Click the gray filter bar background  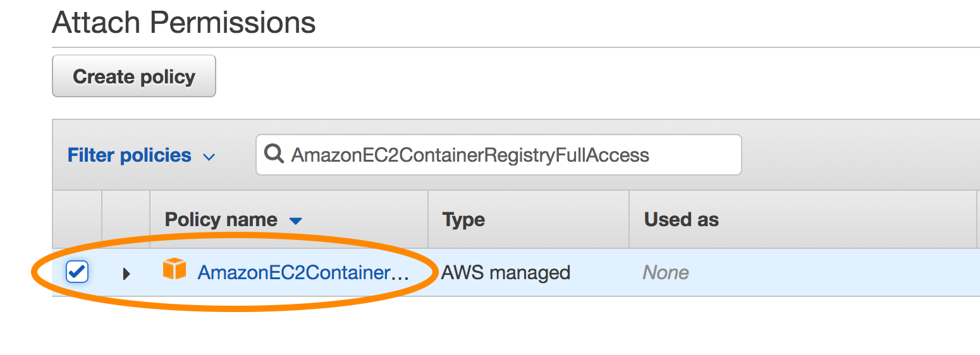[860, 155]
